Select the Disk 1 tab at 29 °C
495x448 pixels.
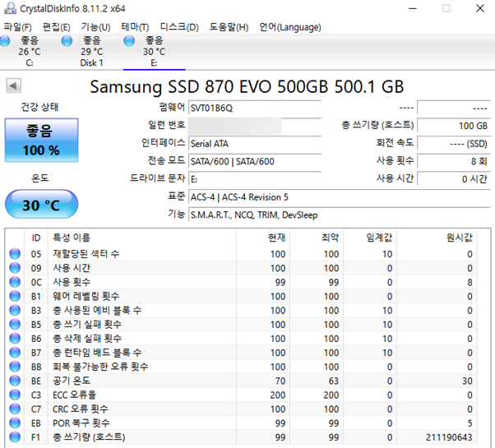[x=91, y=52]
